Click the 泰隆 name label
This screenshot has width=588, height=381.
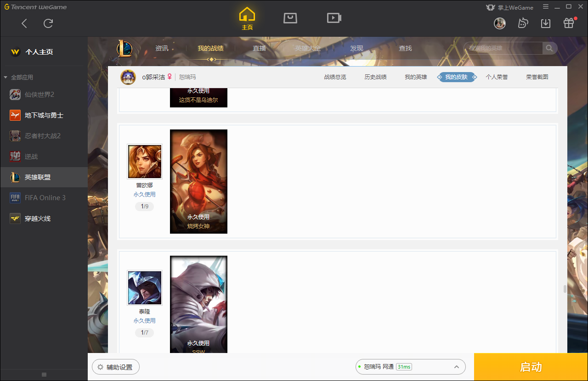(144, 312)
